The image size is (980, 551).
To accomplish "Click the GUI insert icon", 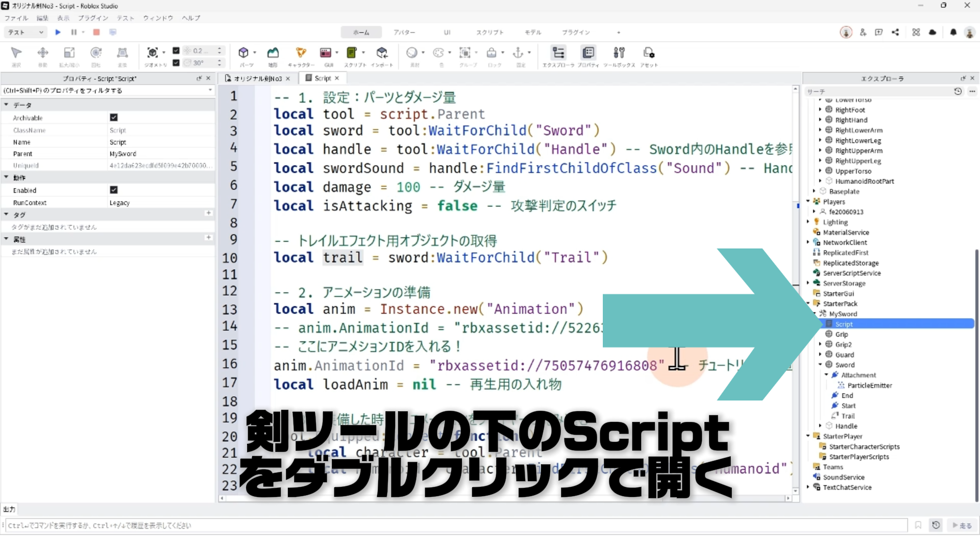I will (x=325, y=53).
